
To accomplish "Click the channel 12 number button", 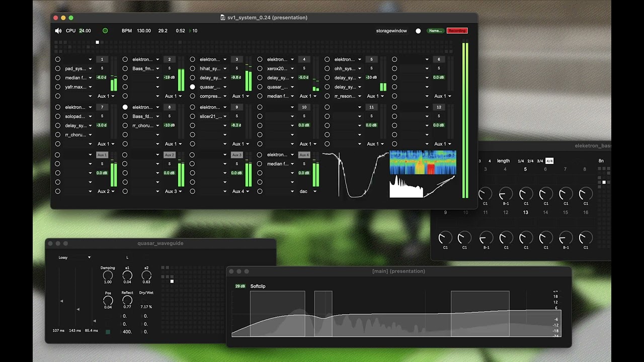I will click(x=439, y=107).
